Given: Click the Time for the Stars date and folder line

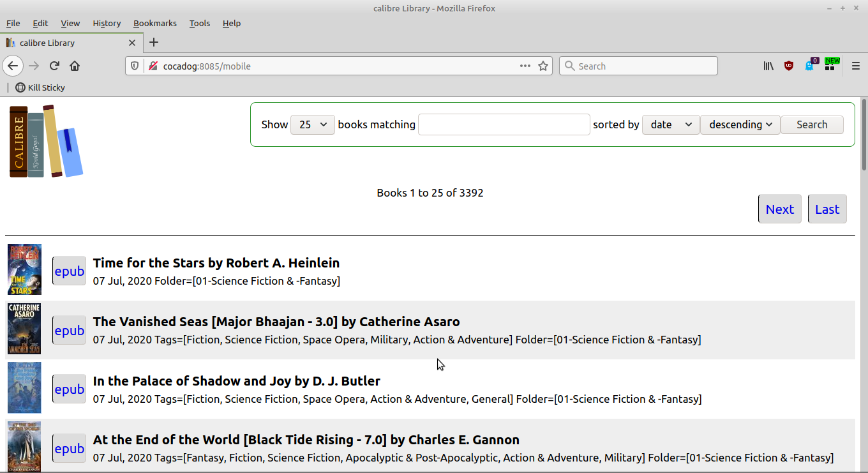Looking at the screenshot, I should tap(216, 281).
